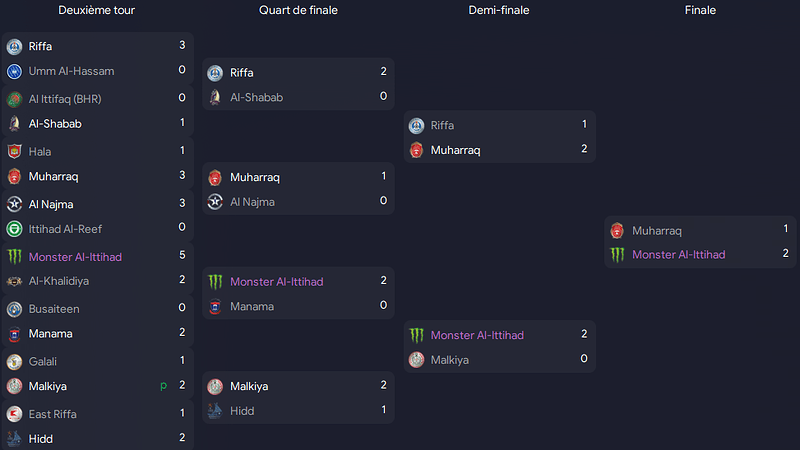This screenshot has height=450, width=800.
Task: Click the Galali team crest
Action: 14,362
